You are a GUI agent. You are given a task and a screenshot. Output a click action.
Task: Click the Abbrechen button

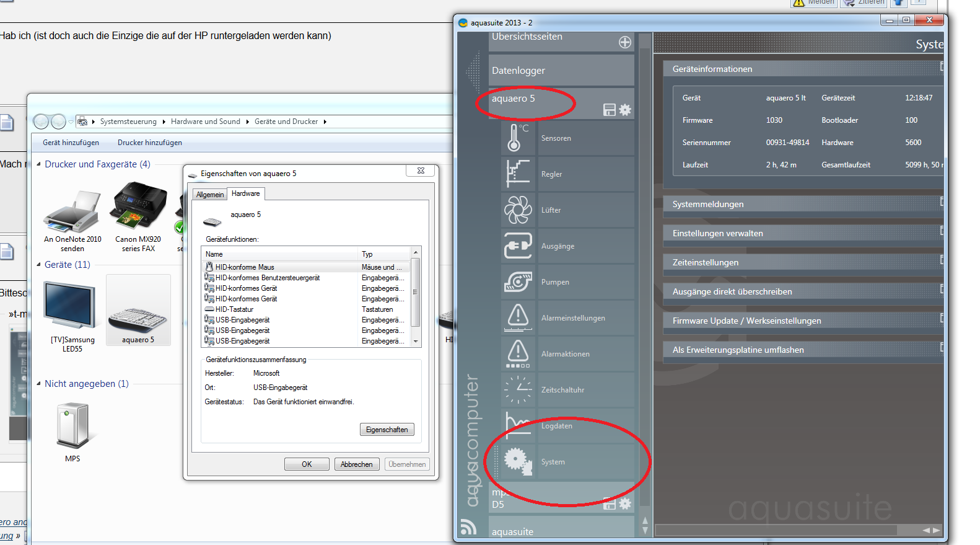(356, 464)
